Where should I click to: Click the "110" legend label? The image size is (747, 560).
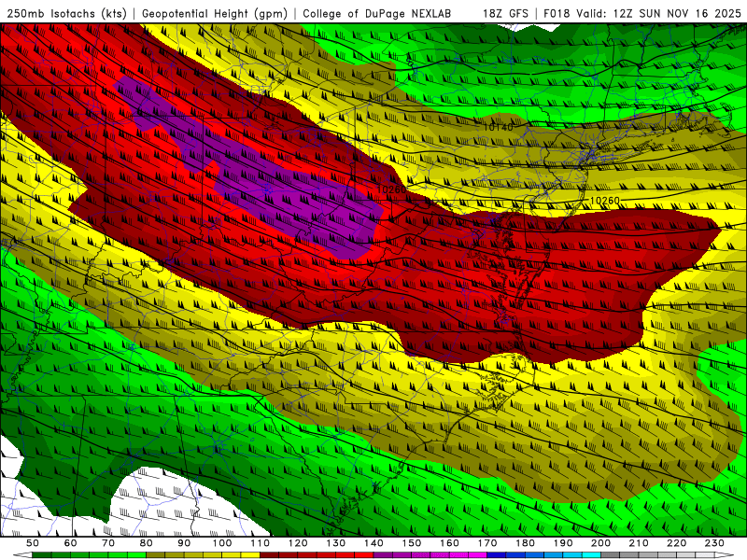tap(261, 543)
